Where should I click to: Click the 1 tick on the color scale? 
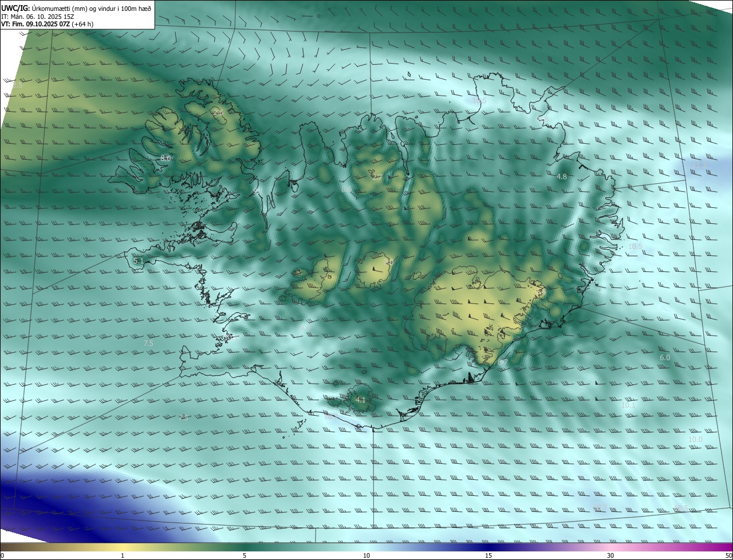click(x=123, y=555)
